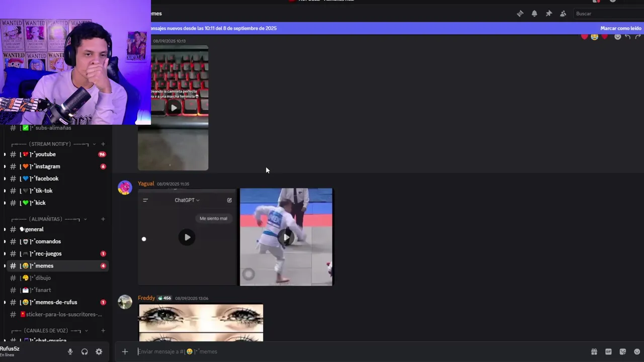
Task: Add channel to STREAM NOTIFY with plus
Action: (103, 144)
